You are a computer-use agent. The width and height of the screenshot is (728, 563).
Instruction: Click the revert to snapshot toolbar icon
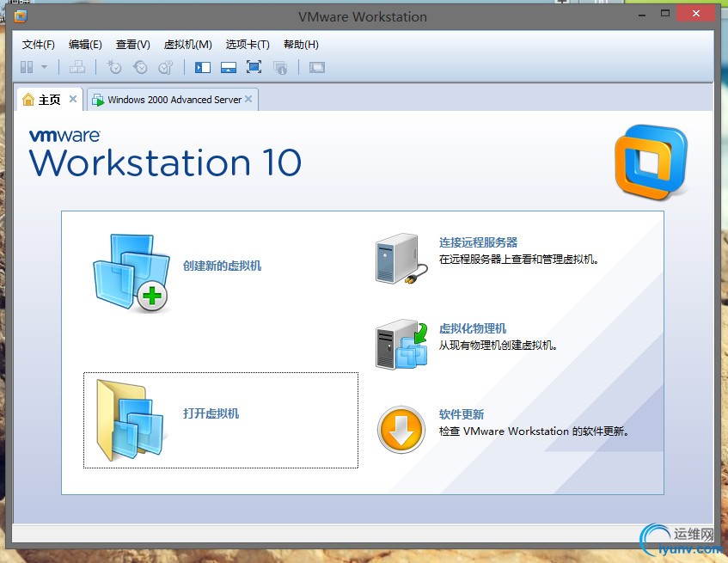140,68
